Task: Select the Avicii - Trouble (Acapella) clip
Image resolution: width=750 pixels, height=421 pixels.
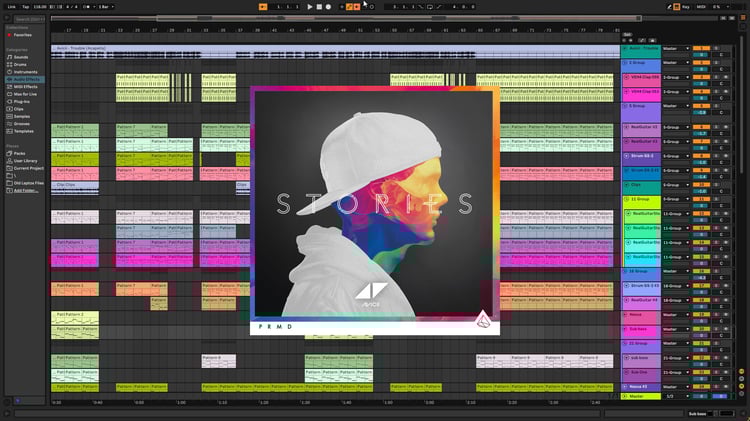Action: pos(335,51)
